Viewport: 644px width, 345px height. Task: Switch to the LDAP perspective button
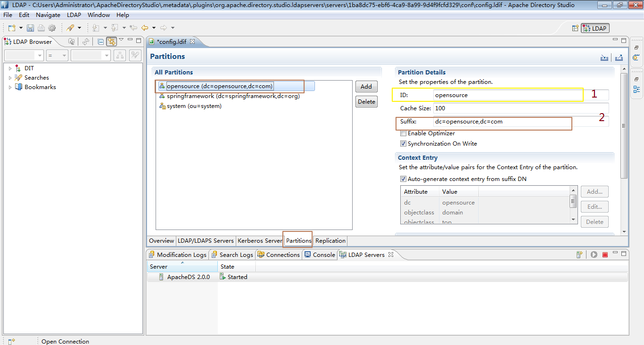(x=595, y=28)
